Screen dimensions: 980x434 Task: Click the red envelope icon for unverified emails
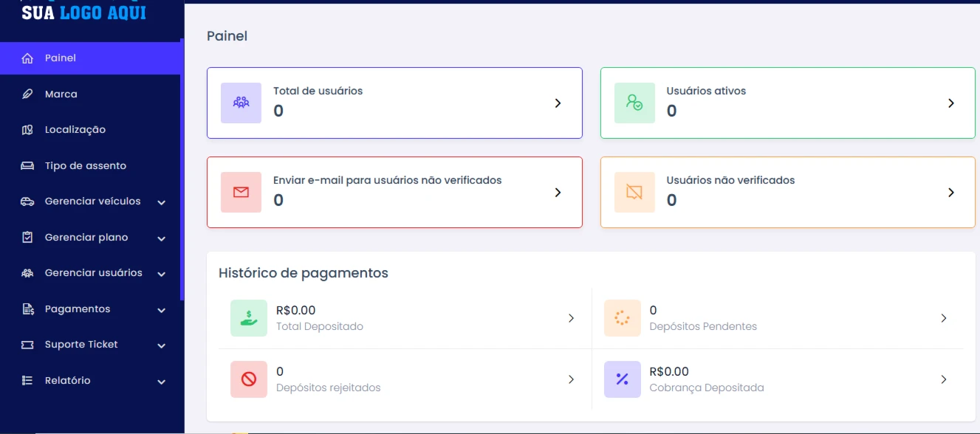pyautogui.click(x=241, y=192)
